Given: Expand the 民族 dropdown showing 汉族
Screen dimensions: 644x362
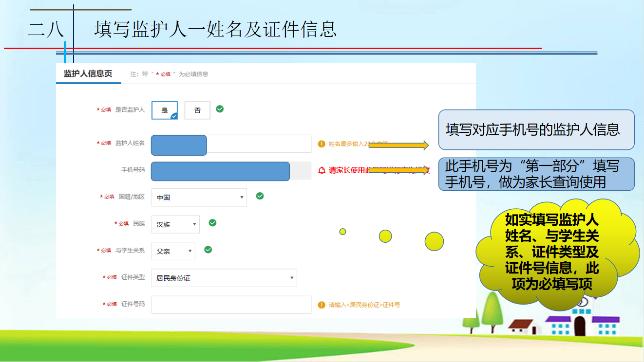Looking at the screenshot, I should (x=175, y=224).
